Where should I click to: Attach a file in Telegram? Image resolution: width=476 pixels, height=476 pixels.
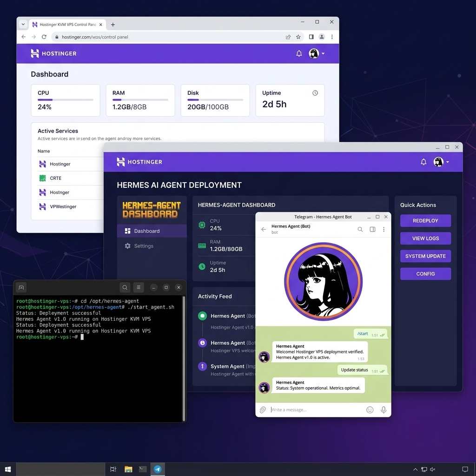[x=263, y=410]
